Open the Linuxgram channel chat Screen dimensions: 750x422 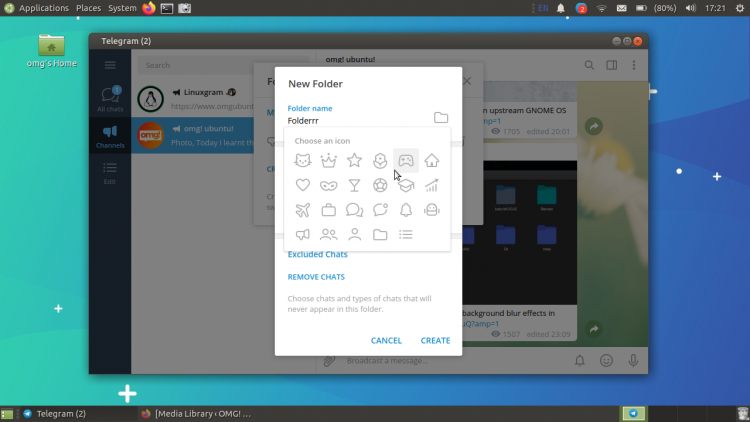coord(192,100)
